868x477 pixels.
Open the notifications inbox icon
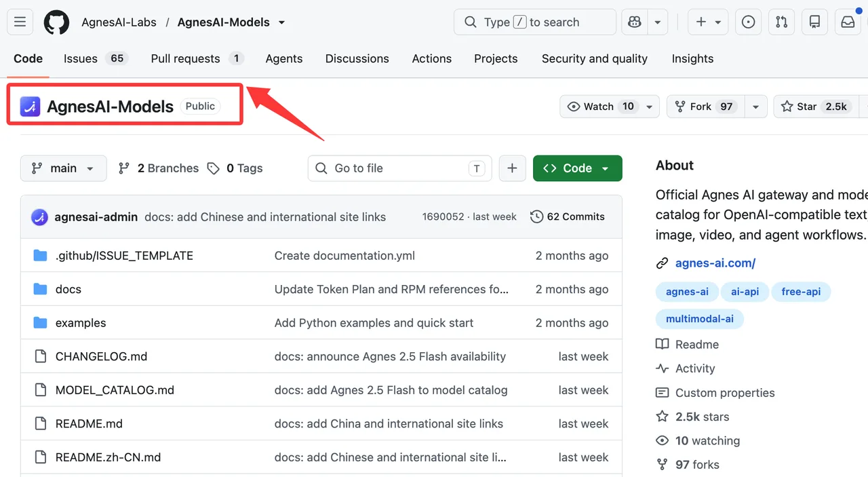[848, 22]
